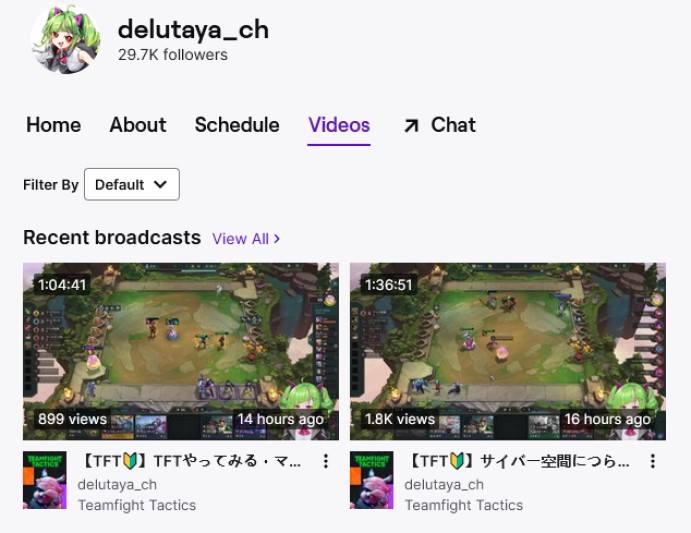The height and width of the screenshot is (533, 691).
Task: Click the dropdown chevron in the Default filter
Action: point(161,184)
